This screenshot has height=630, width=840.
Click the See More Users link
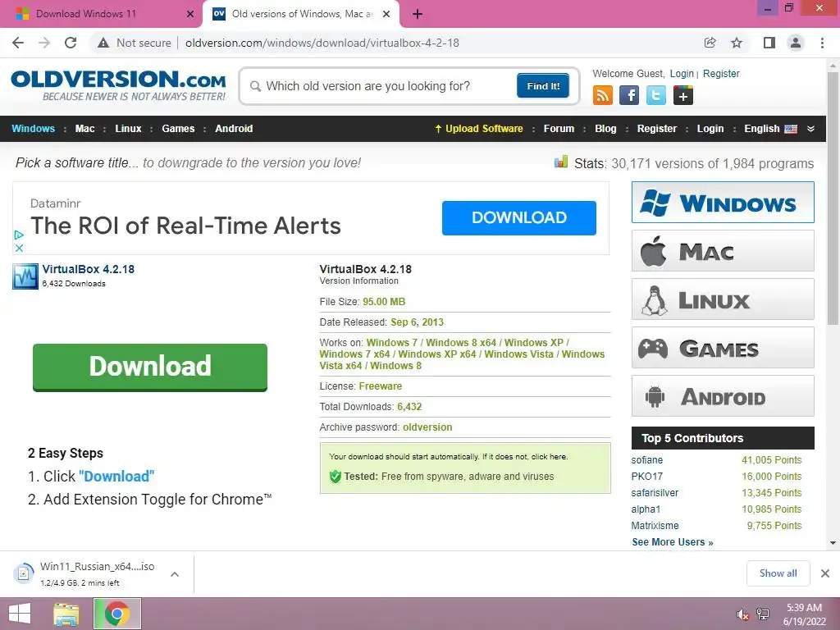click(x=673, y=541)
